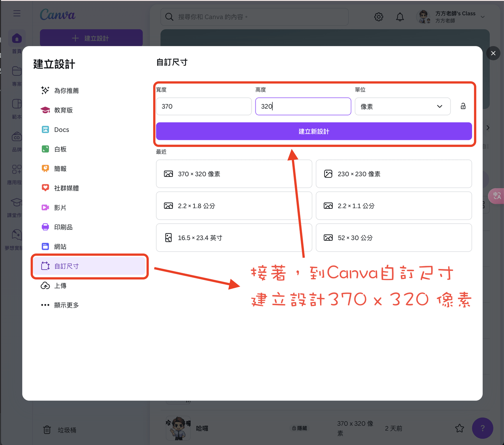Viewport: 504px width, 445px height.
Task: Open the 簡報 category
Action: coord(89,169)
